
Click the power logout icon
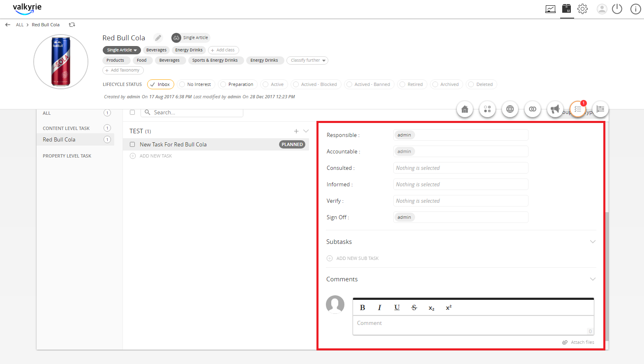[x=617, y=9]
